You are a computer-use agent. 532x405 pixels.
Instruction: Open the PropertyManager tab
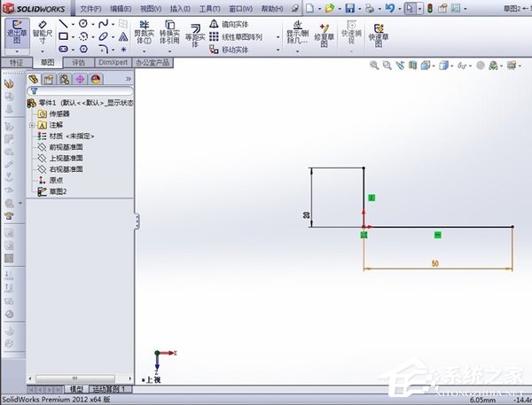tap(49, 80)
